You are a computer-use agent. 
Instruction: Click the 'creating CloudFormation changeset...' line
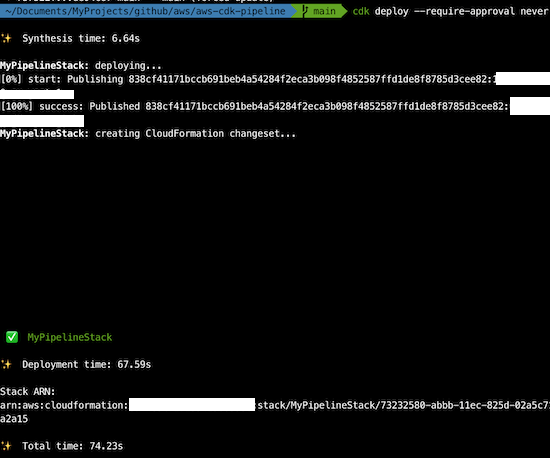(148, 134)
